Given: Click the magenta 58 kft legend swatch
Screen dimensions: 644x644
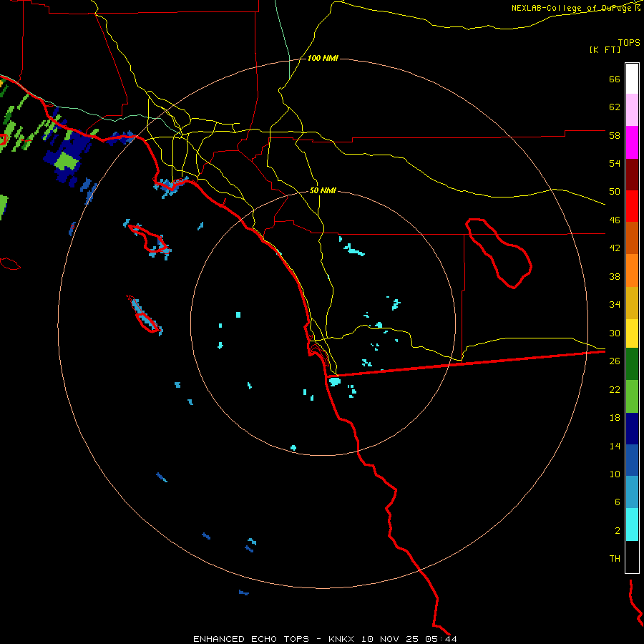Looking at the screenshot, I should pos(632,142).
